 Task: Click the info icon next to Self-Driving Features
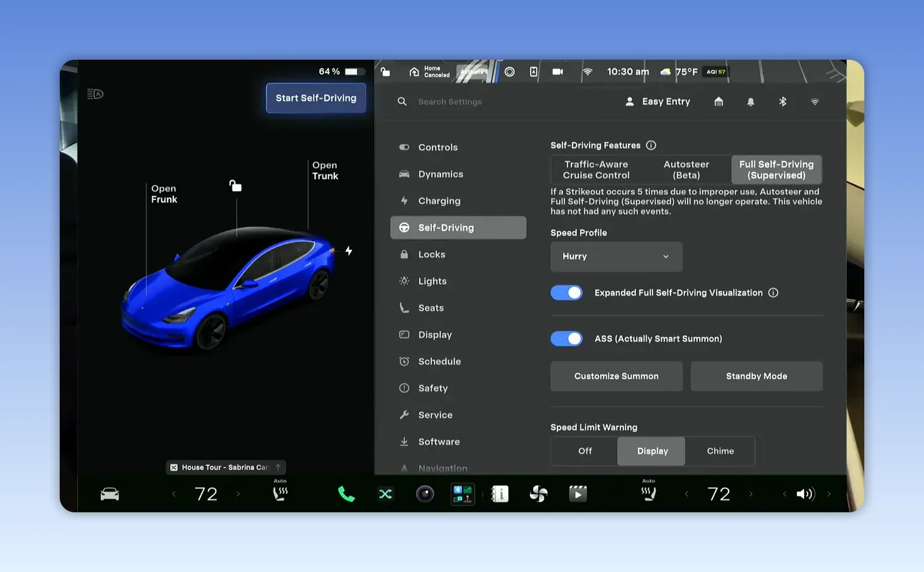651,145
